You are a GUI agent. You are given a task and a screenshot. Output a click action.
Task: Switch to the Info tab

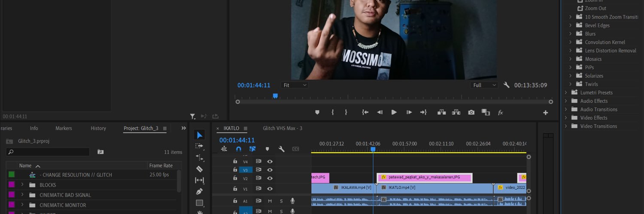[34, 128]
